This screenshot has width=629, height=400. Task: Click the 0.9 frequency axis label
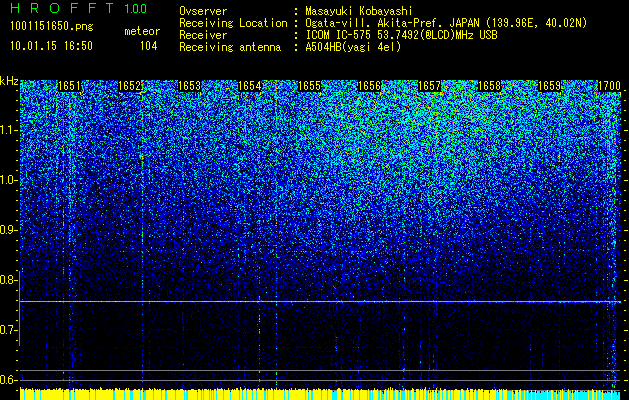[7, 230]
